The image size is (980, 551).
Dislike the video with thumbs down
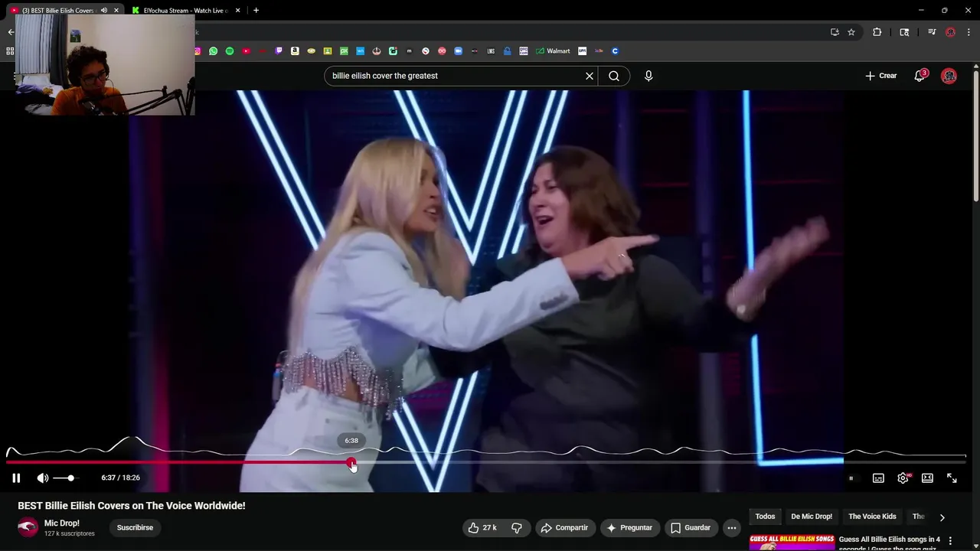pyautogui.click(x=517, y=527)
